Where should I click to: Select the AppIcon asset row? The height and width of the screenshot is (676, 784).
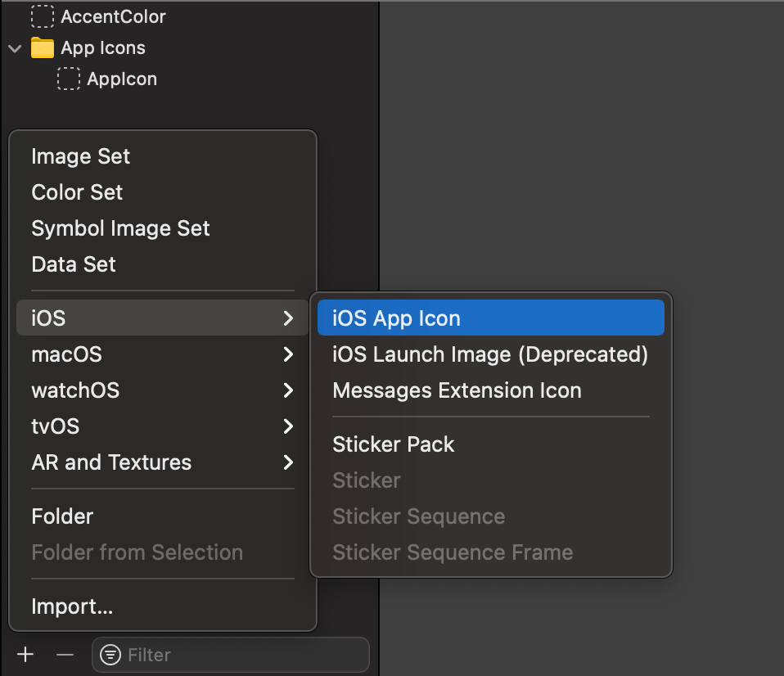tap(190, 79)
